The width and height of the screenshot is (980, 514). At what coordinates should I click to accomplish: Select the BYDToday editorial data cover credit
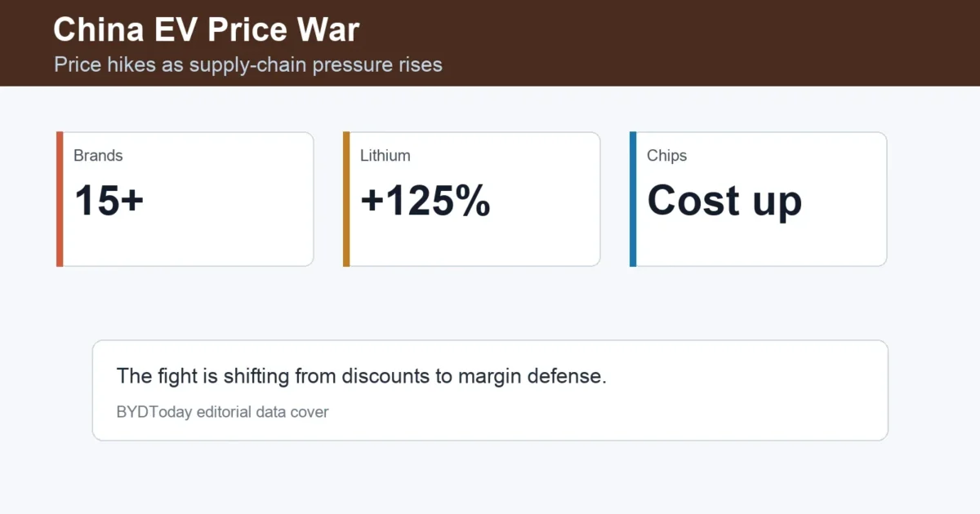click(x=222, y=412)
